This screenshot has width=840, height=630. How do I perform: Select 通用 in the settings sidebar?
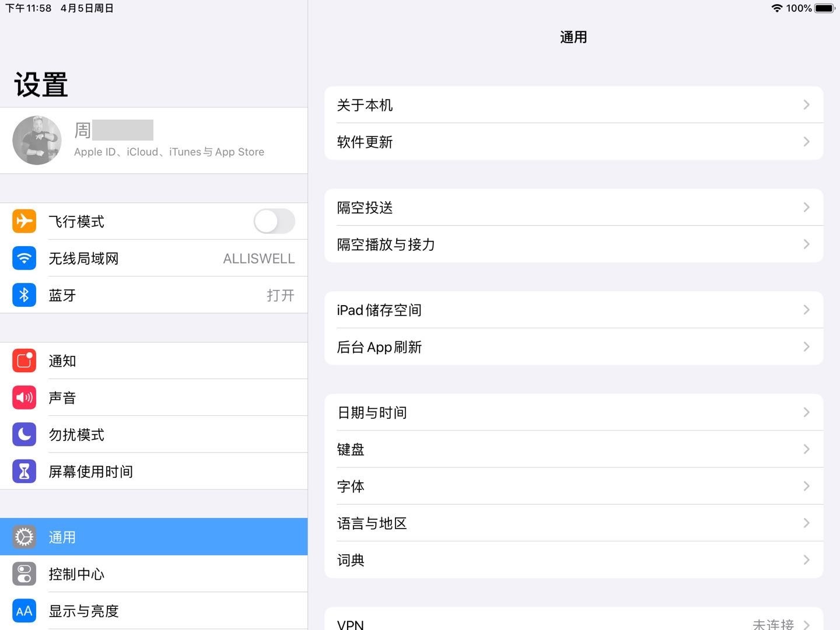click(154, 537)
